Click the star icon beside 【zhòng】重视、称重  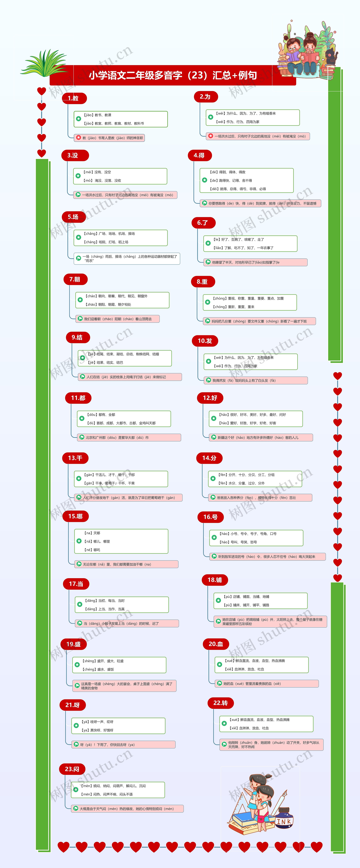click(208, 302)
